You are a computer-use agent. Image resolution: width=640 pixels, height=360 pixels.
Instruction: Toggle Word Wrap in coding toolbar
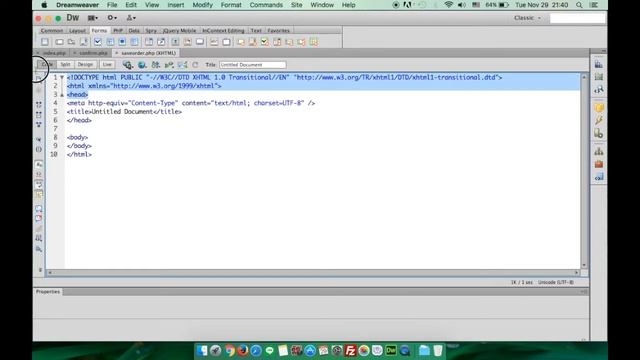39,184
